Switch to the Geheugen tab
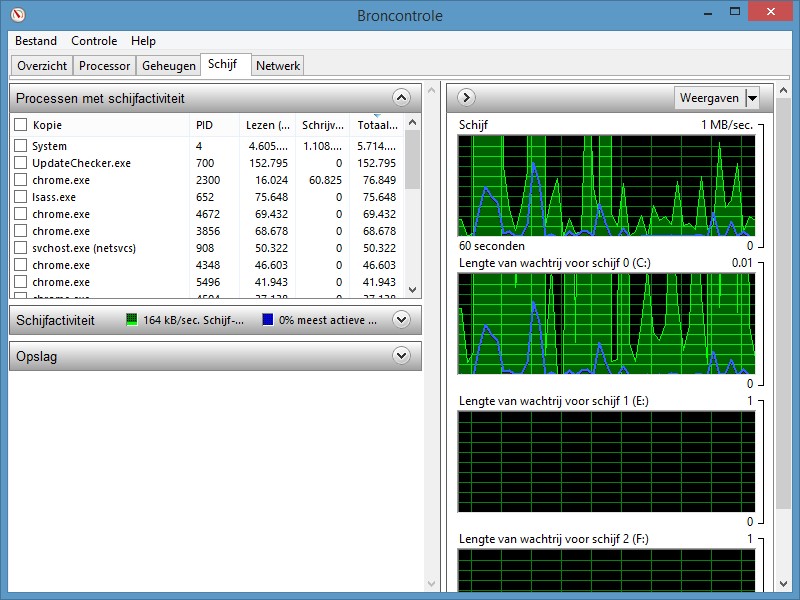 (168, 66)
